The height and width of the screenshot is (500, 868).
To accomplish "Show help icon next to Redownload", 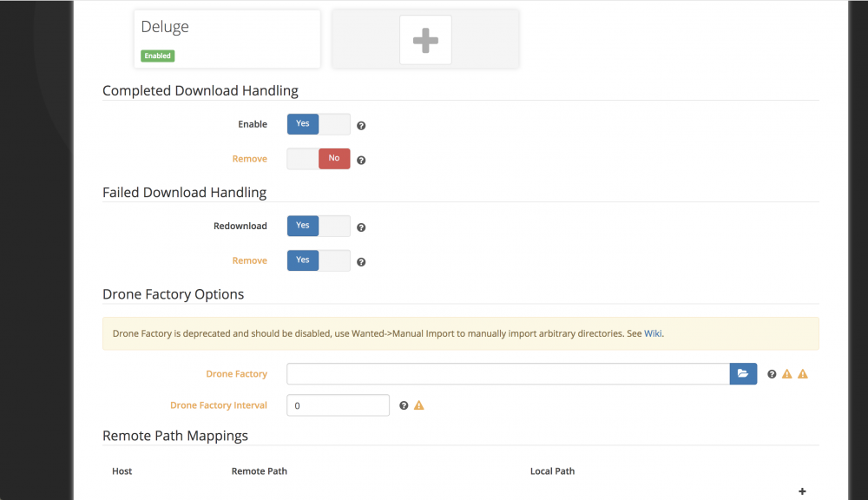I will pyautogui.click(x=361, y=227).
